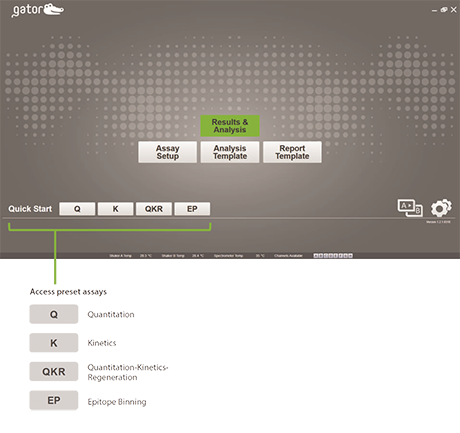Start the K quick start assay
The width and height of the screenshot is (460, 433).
tap(116, 209)
